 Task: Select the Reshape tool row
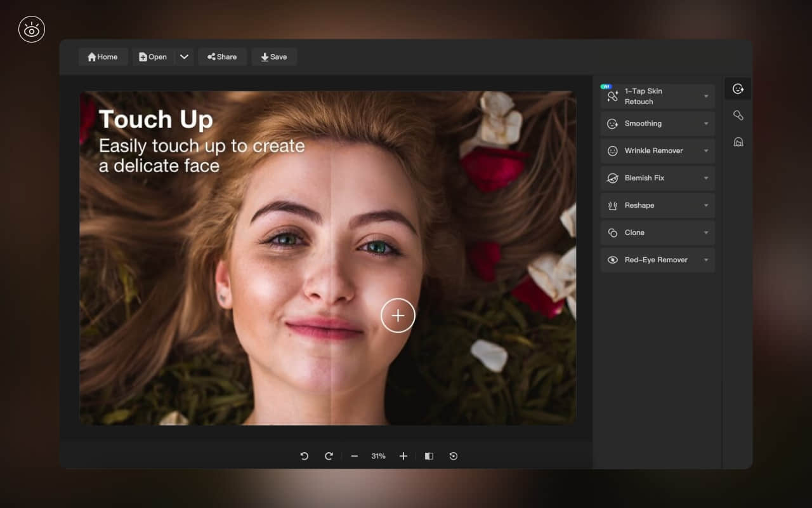click(x=657, y=206)
